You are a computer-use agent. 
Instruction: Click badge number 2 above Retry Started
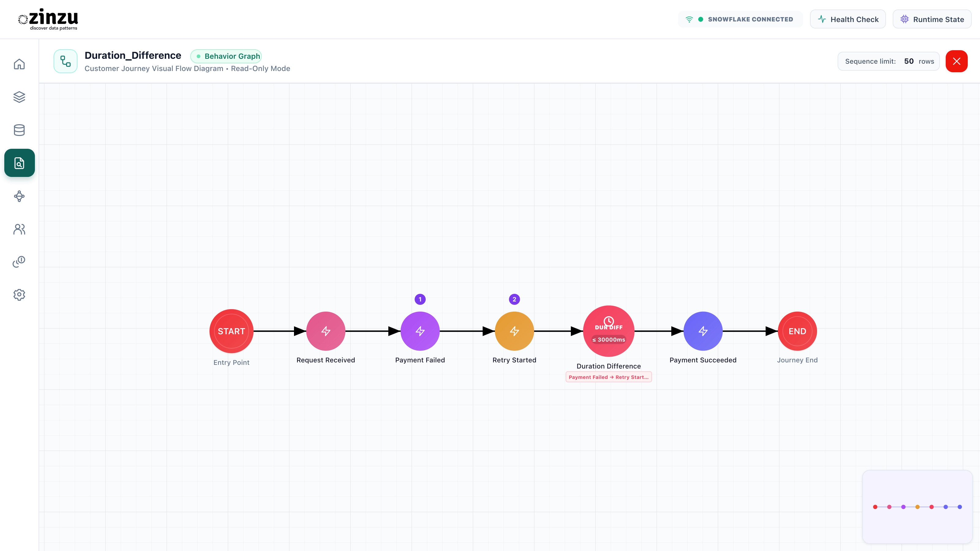514,299
